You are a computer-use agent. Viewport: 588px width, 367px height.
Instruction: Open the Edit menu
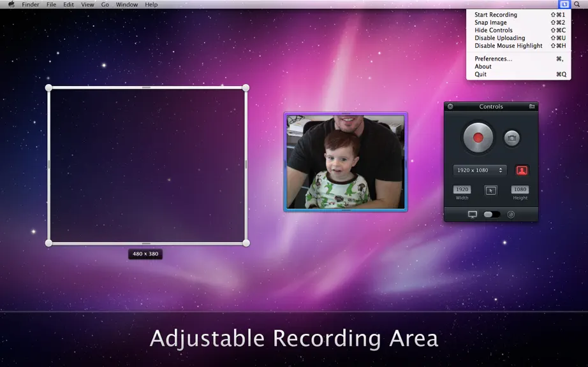click(68, 4)
